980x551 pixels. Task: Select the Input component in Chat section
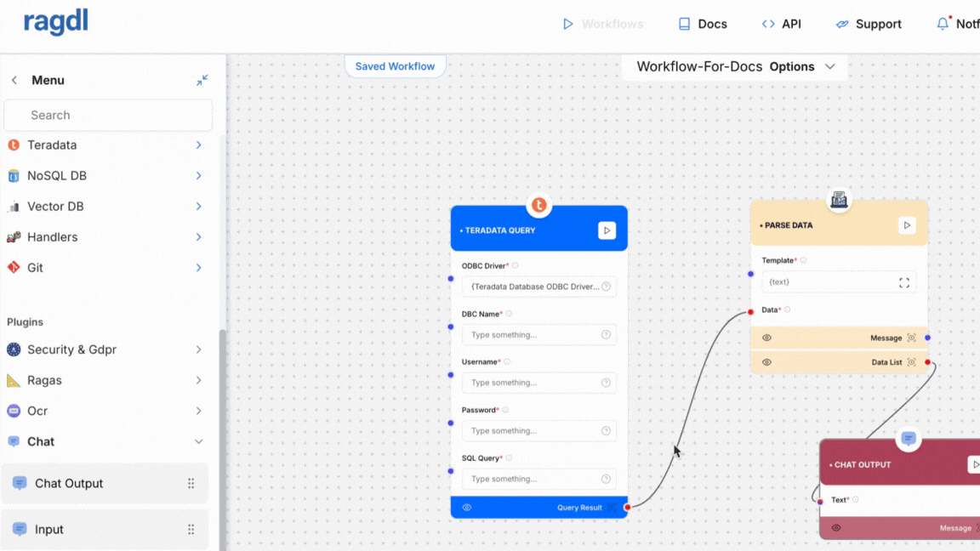coord(105,529)
